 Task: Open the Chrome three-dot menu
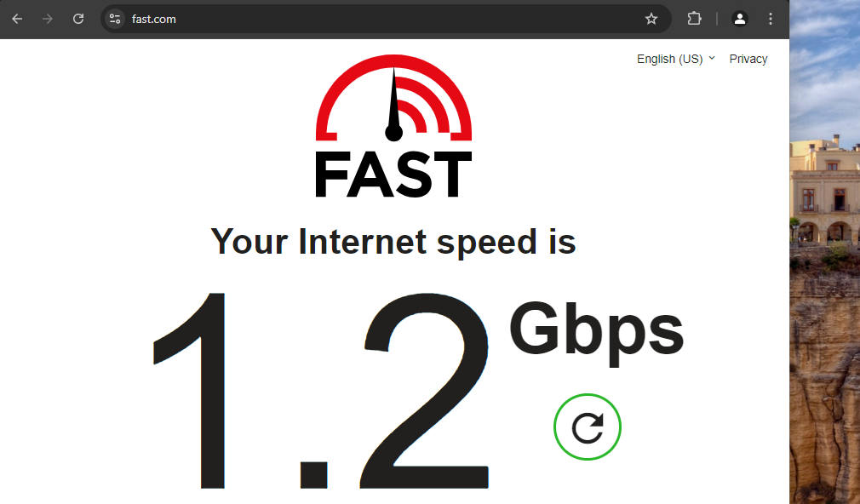[771, 20]
